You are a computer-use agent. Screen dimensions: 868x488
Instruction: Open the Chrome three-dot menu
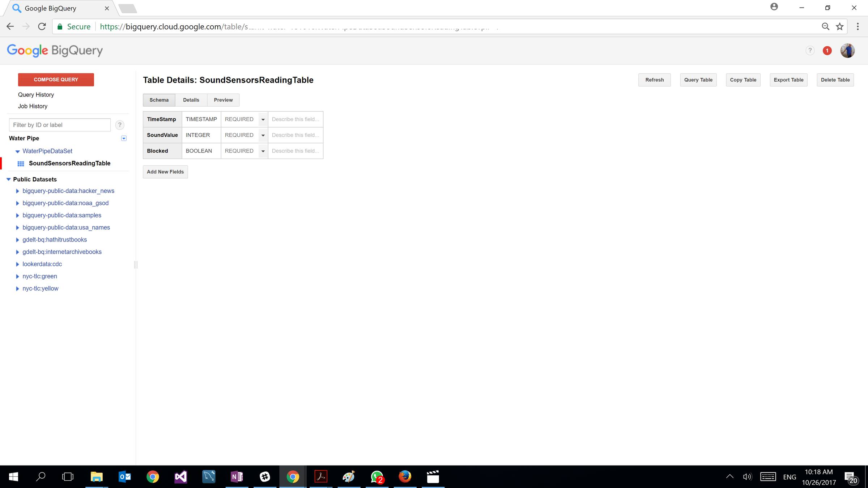point(858,26)
